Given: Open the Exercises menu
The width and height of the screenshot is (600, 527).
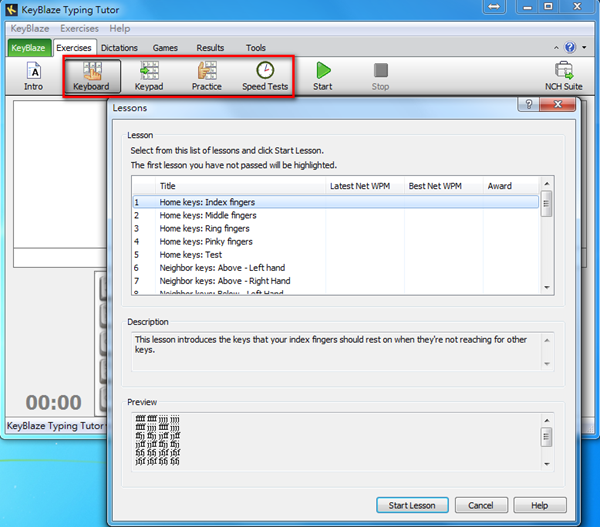Looking at the screenshot, I should click(79, 28).
